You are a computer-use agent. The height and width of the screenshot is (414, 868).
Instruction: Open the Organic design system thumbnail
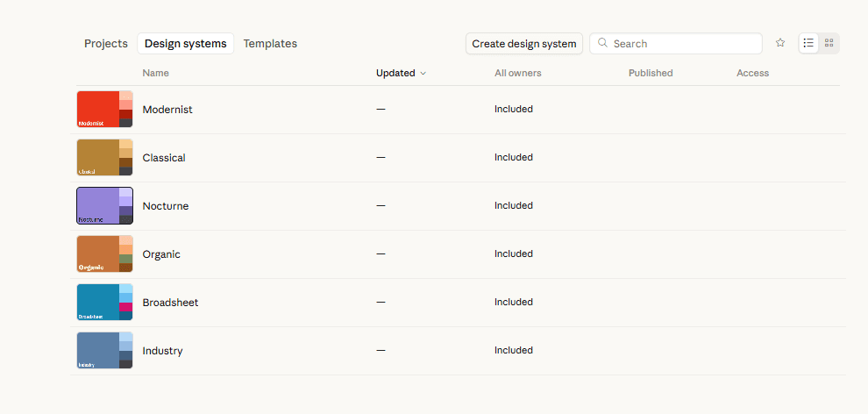click(104, 254)
